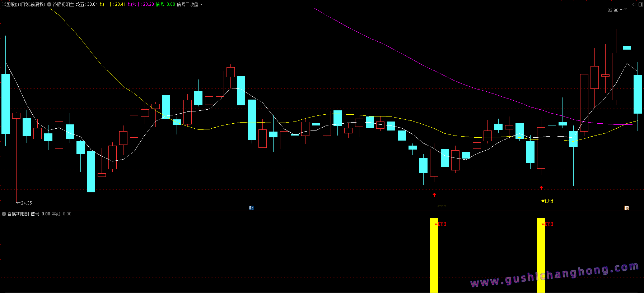Click the first yellow 初阳 signal bar
The height and width of the screenshot is (293, 644).
(434, 255)
